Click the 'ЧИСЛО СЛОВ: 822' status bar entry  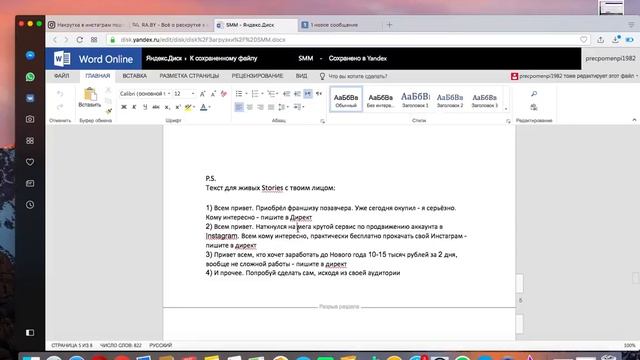point(121,345)
